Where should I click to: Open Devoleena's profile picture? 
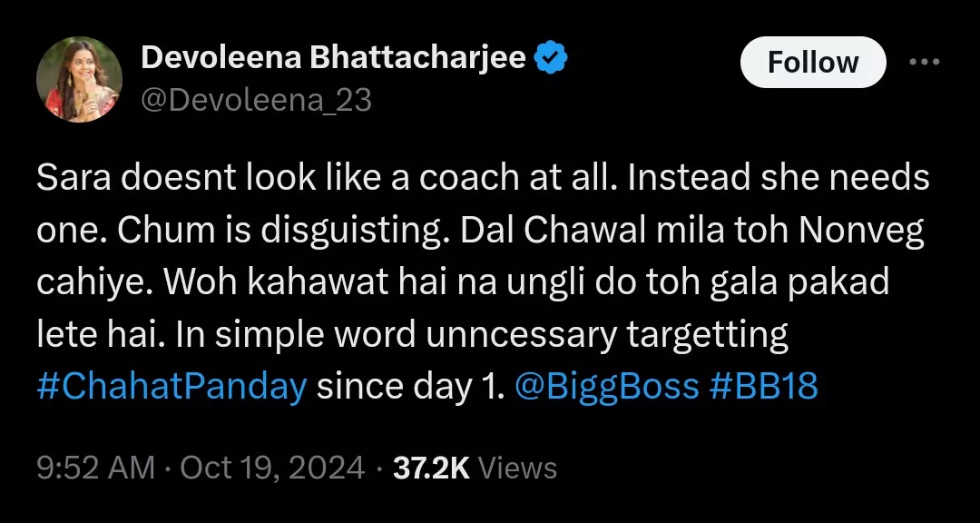[x=79, y=79]
